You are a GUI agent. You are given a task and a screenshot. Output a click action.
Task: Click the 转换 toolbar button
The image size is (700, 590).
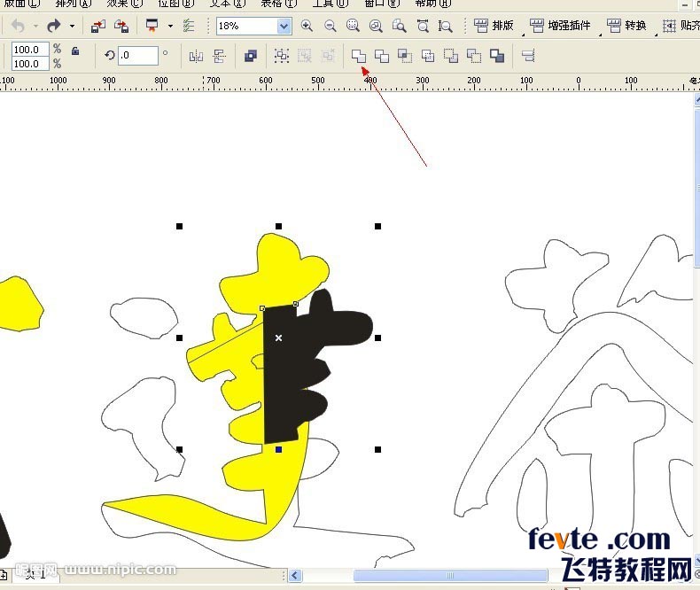(x=626, y=26)
